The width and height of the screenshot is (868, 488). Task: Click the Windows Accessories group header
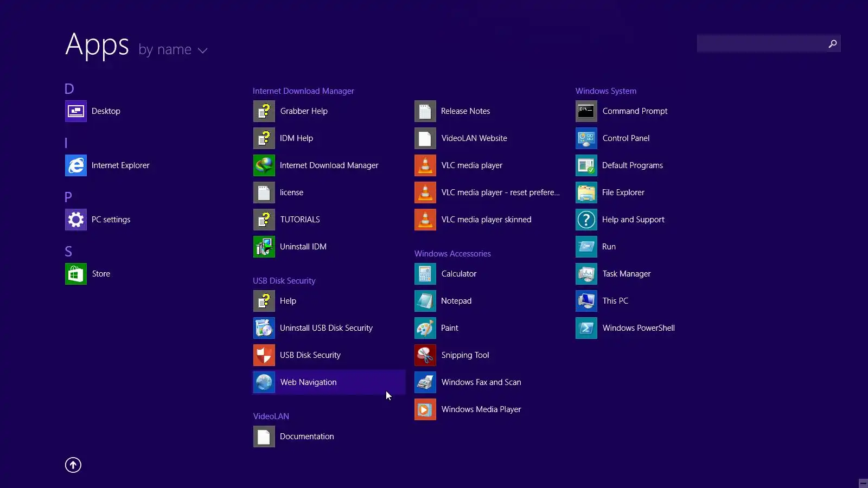click(452, 254)
